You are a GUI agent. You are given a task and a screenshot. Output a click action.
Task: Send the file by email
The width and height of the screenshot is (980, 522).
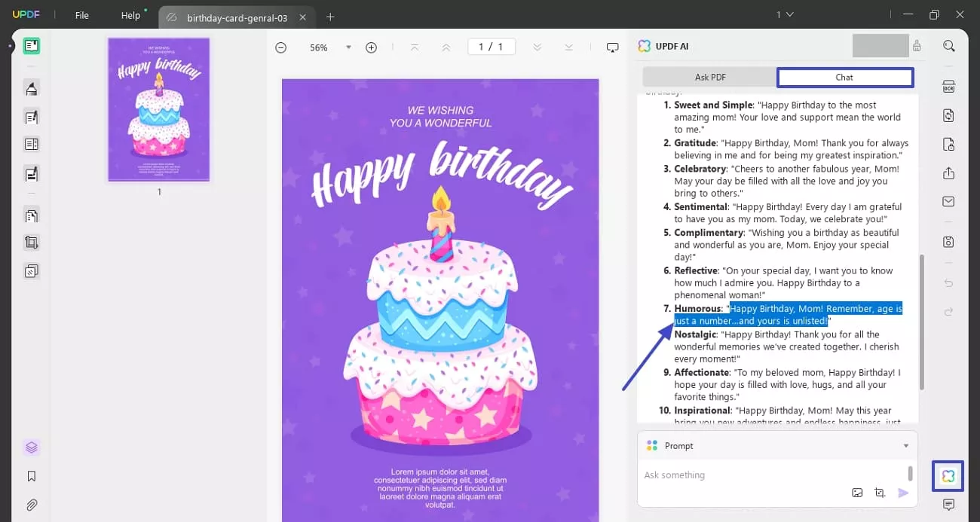pyautogui.click(x=948, y=202)
